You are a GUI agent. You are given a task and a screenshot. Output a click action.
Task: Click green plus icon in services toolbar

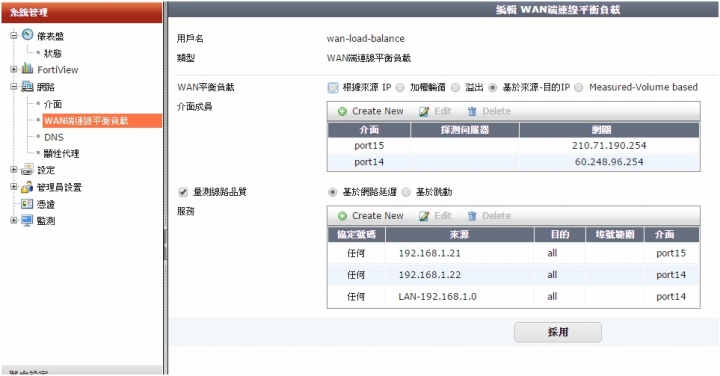342,216
